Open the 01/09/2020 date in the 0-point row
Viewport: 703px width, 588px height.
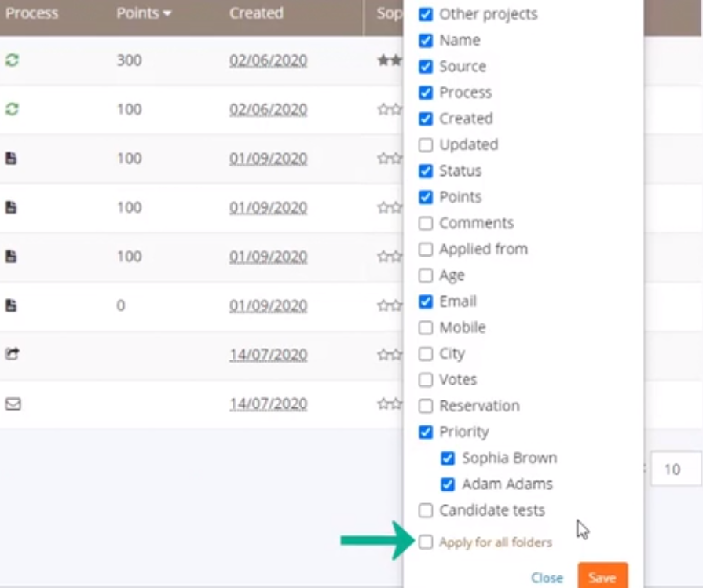coord(268,305)
